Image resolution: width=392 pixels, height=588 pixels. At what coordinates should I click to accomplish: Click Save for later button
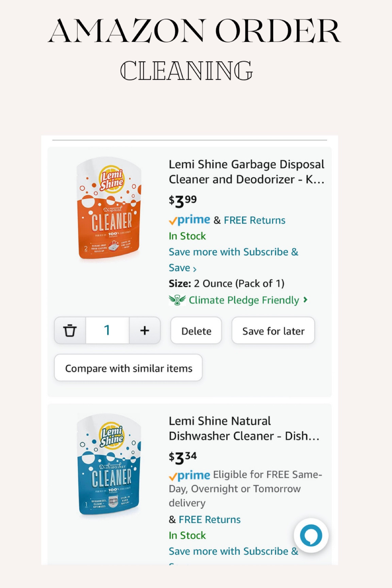point(273,331)
